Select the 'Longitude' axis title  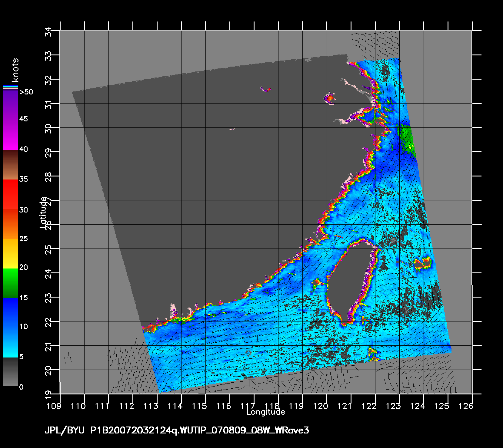click(265, 412)
